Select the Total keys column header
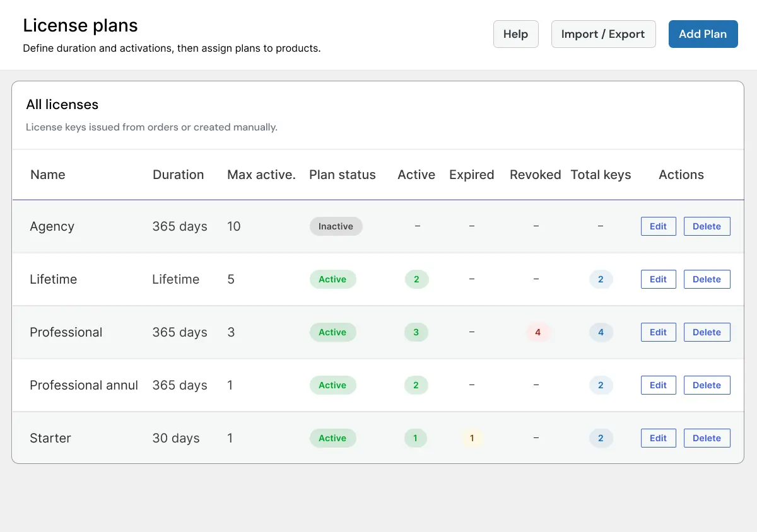Viewport: 757px width, 532px height. pyautogui.click(x=601, y=175)
